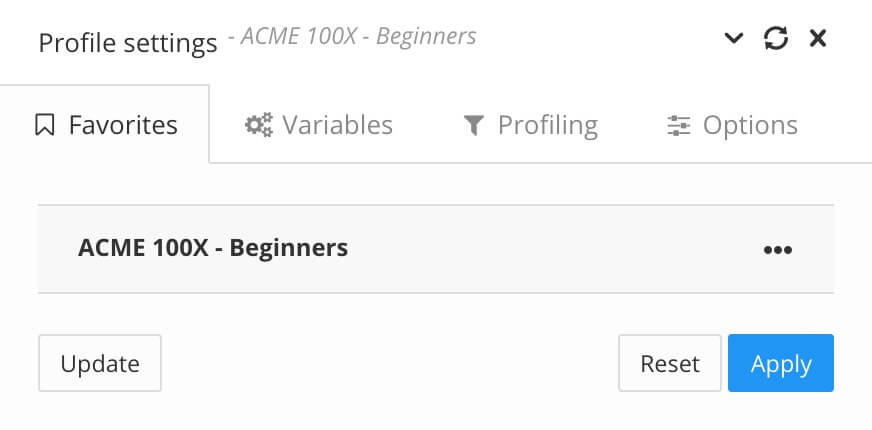Switch to the Favorites tab label
Image resolution: width=872 pixels, height=430 pixels.
coord(123,126)
